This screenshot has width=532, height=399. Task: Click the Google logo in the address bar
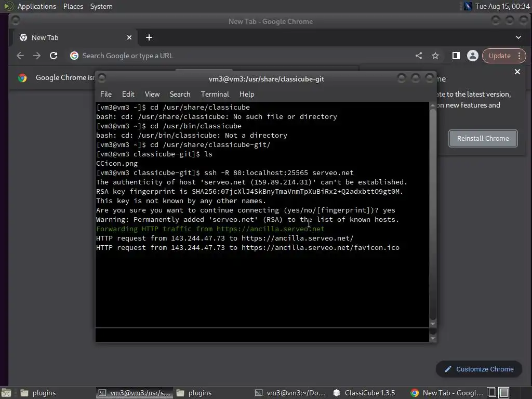pos(74,56)
